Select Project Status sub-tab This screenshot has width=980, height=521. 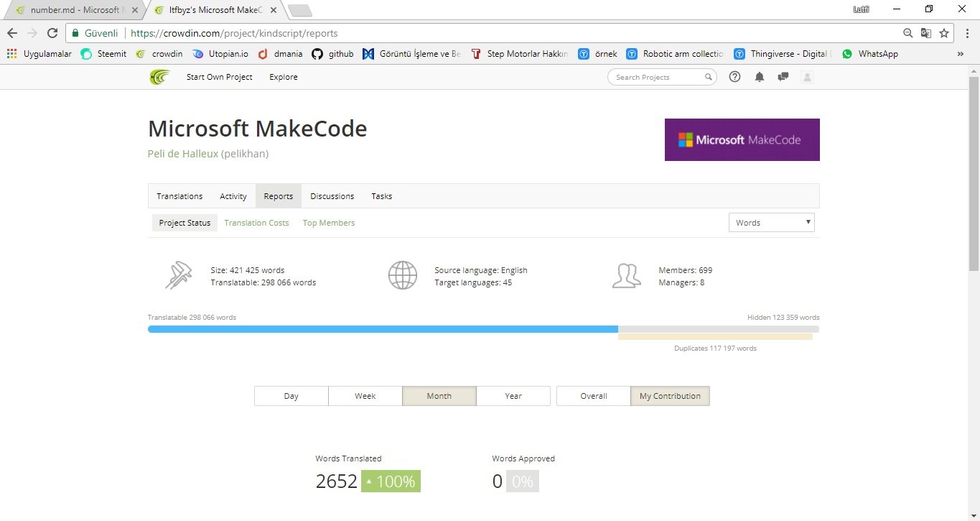[185, 223]
